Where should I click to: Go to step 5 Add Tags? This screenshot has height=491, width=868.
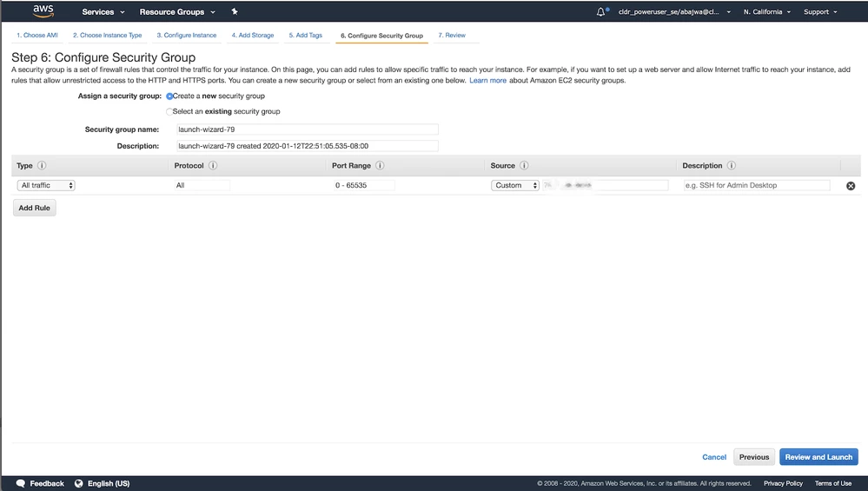click(x=306, y=36)
